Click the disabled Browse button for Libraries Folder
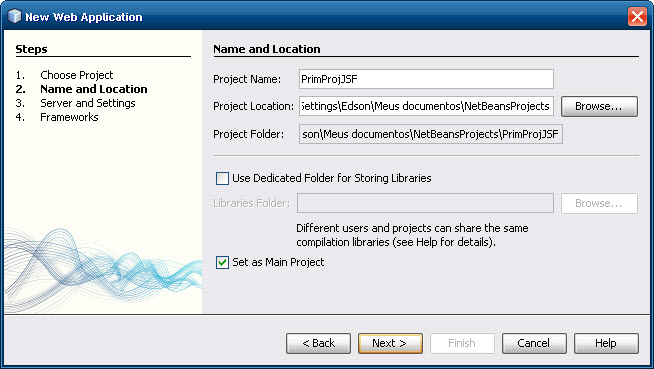This screenshot has height=369, width=654. (x=599, y=203)
